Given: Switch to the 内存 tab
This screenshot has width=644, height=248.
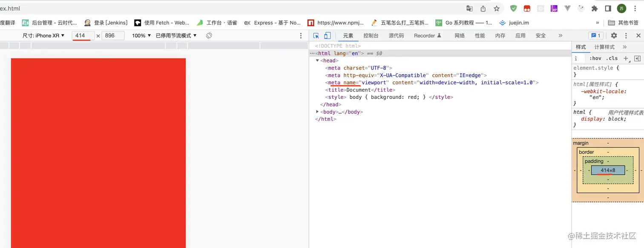Looking at the screenshot, I should pos(500,36).
